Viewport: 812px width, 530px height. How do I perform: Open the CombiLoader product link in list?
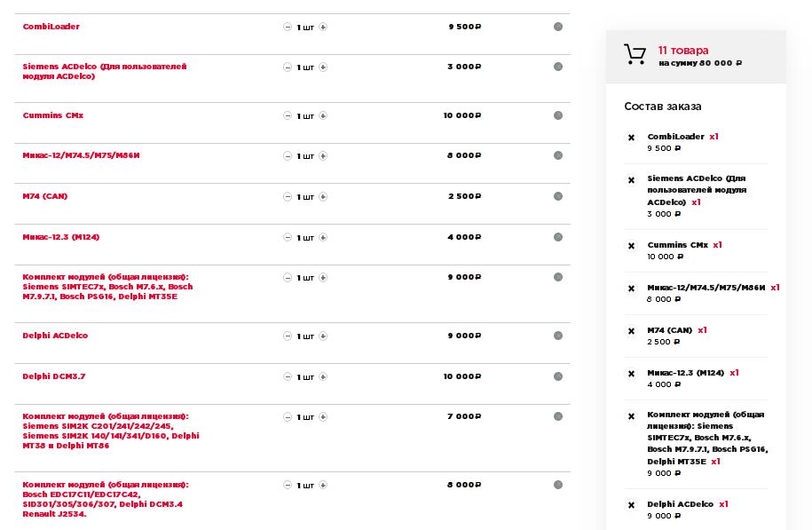point(51,27)
